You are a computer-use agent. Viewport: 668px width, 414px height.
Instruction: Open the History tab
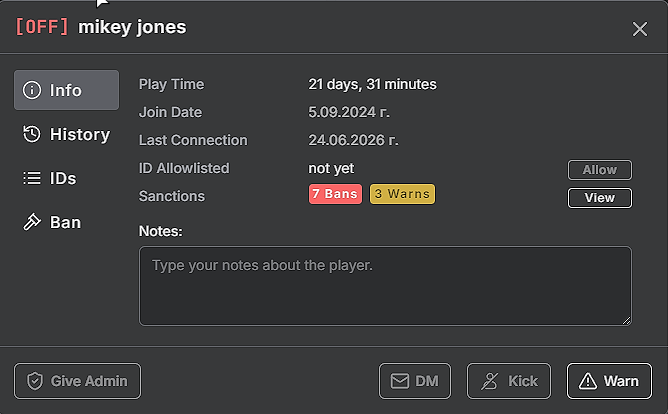click(x=66, y=134)
